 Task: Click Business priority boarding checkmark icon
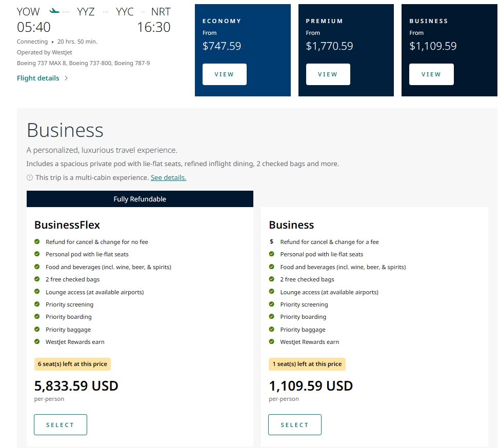pos(272,317)
